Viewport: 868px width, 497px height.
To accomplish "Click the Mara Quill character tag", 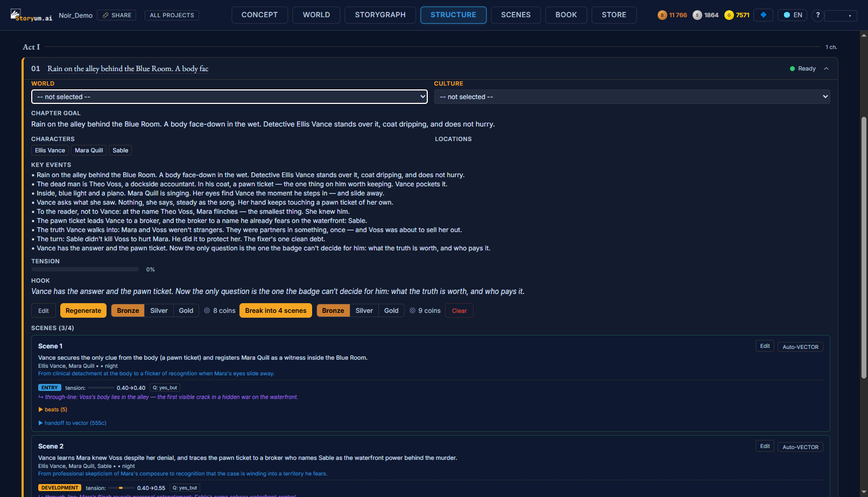I will 89,150.
